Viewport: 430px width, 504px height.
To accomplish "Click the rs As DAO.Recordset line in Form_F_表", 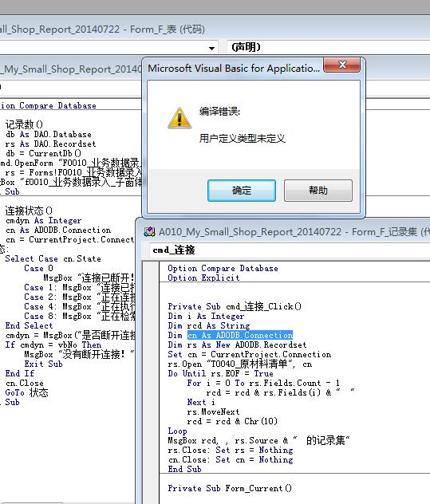I will (x=51, y=144).
